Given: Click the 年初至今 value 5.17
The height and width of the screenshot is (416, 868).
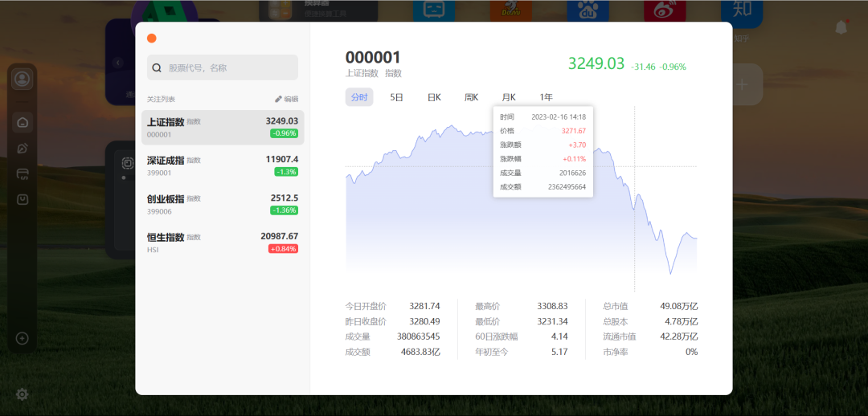Looking at the screenshot, I should [x=559, y=352].
